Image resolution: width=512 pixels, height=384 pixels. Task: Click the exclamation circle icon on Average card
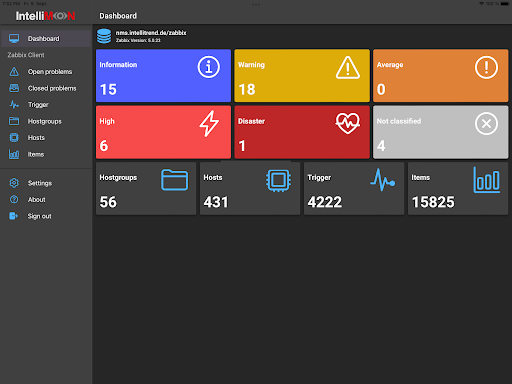click(x=486, y=67)
